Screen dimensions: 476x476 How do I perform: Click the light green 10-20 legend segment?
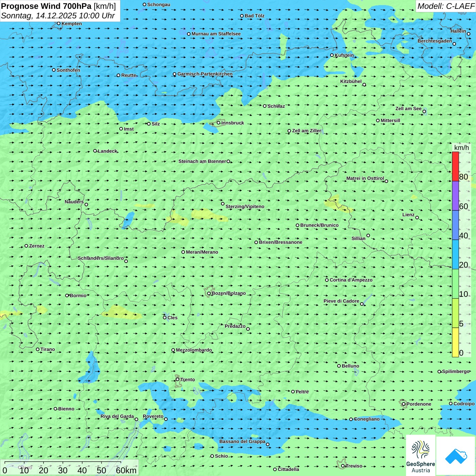pos(455,284)
